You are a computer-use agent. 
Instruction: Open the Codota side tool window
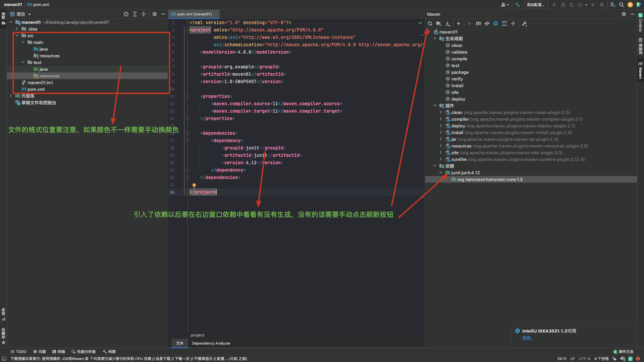coord(640,22)
